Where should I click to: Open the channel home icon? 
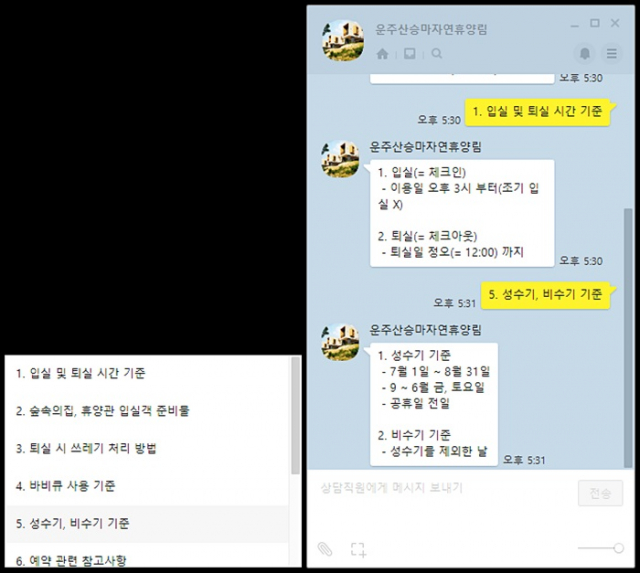(x=382, y=54)
